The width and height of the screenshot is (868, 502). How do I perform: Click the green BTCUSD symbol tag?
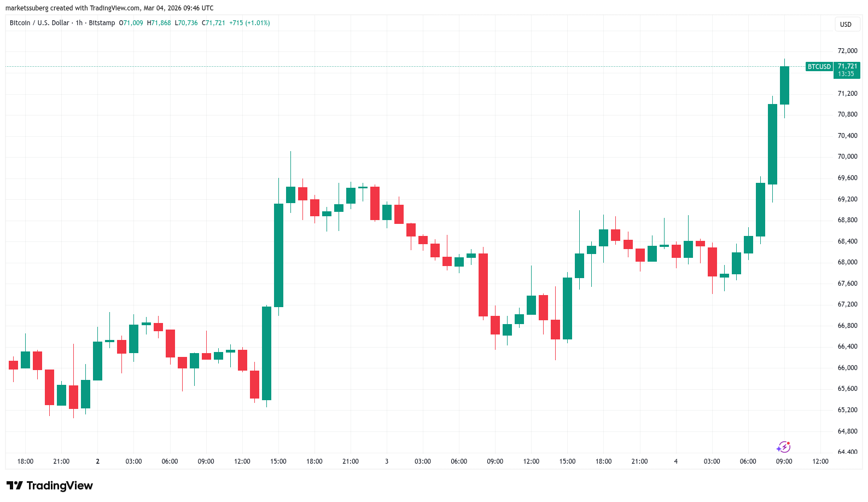(x=819, y=67)
